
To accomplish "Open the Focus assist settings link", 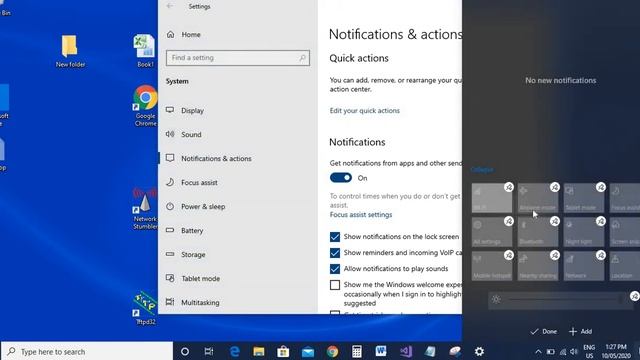I will pos(361,215).
